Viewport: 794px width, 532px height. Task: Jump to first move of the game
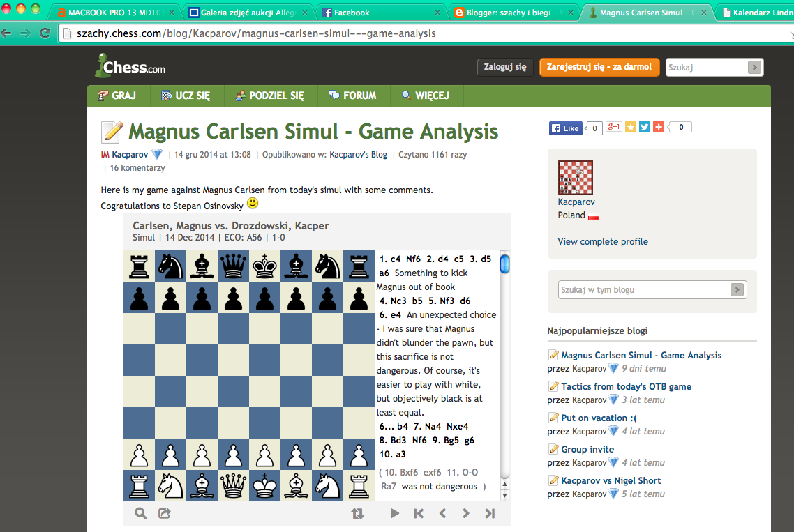coord(419,513)
